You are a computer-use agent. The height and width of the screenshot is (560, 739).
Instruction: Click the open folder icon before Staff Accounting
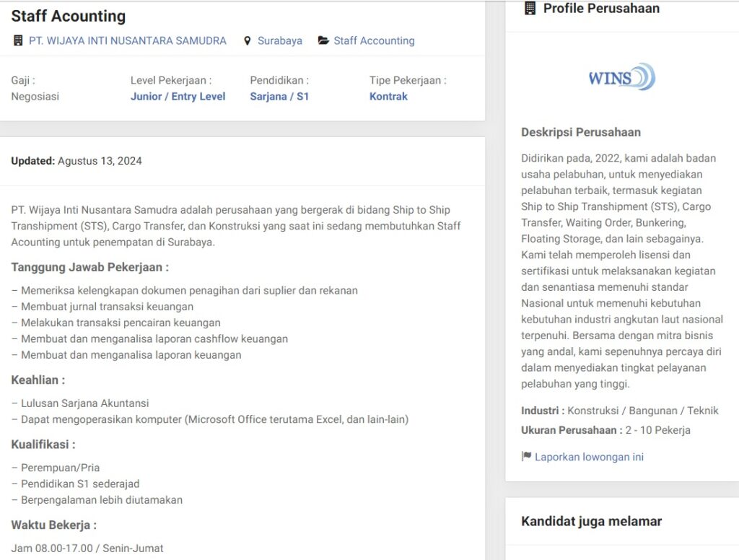point(323,41)
